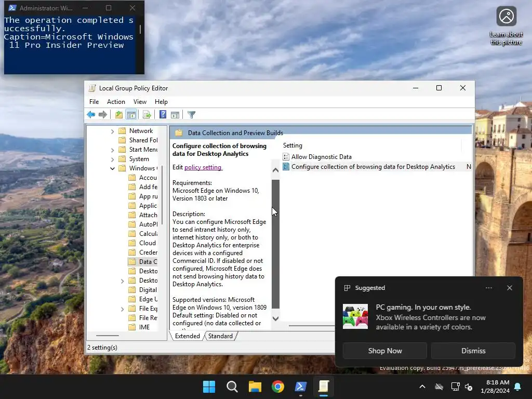The height and width of the screenshot is (399, 532).
Task: Click the muted volume tray icon
Action: pyautogui.click(x=469, y=387)
